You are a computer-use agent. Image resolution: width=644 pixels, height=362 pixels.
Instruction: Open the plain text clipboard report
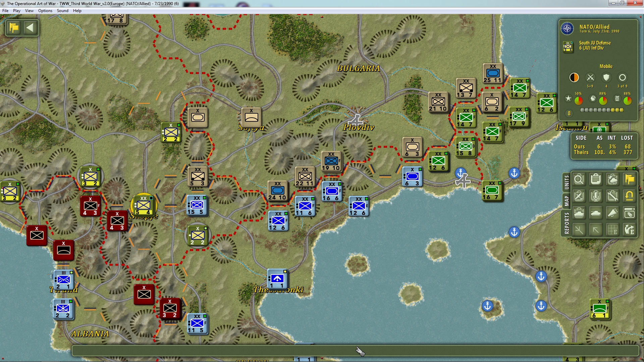[x=596, y=179]
